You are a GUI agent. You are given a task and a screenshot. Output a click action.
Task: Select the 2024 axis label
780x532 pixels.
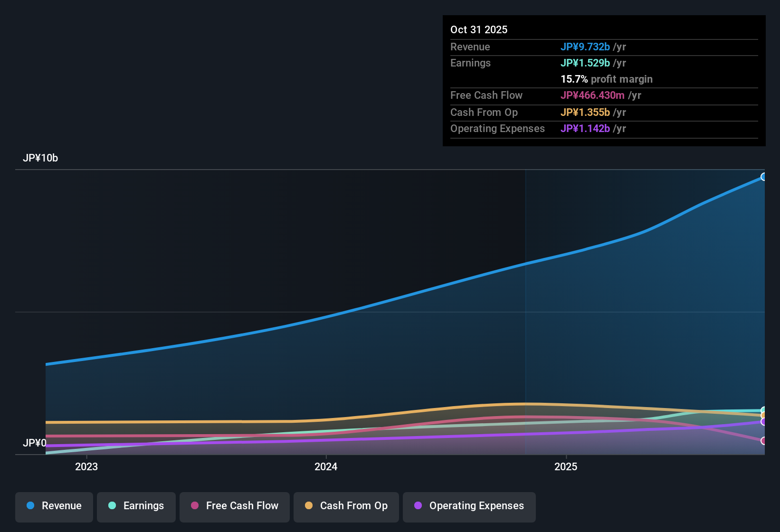click(326, 467)
